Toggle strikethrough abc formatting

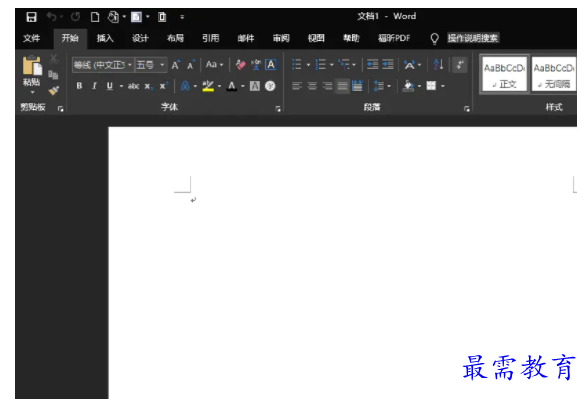tap(133, 86)
